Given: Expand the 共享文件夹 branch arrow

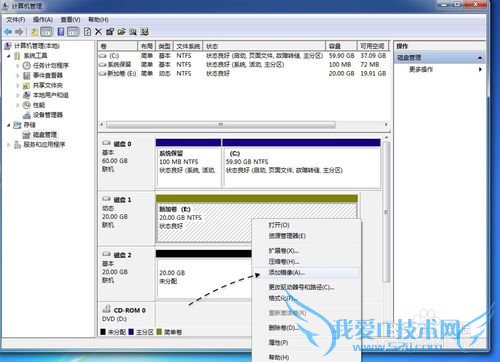Looking at the screenshot, I should pos(18,85).
